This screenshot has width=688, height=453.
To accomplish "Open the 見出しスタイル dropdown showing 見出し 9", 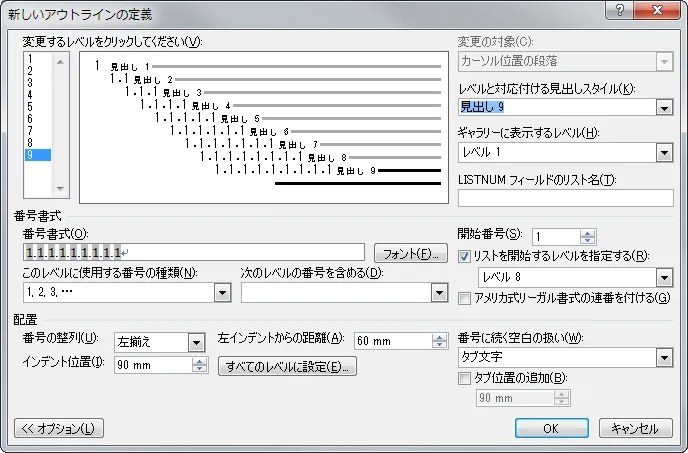I will (664, 107).
